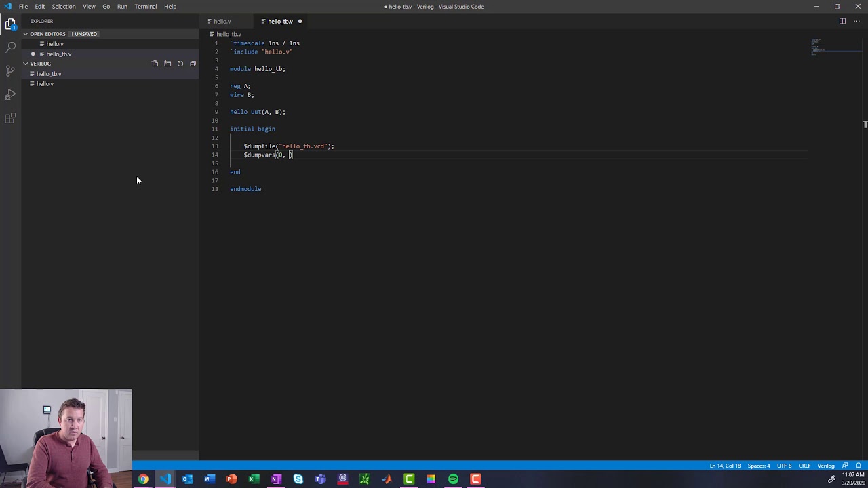Show notifications via the bell icon

[858, 466]
